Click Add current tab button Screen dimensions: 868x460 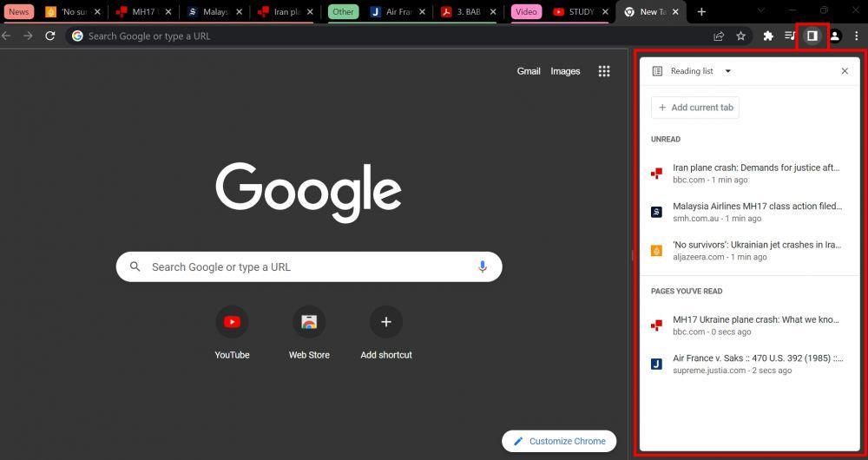pyautogui.click(x=695, y=108)
